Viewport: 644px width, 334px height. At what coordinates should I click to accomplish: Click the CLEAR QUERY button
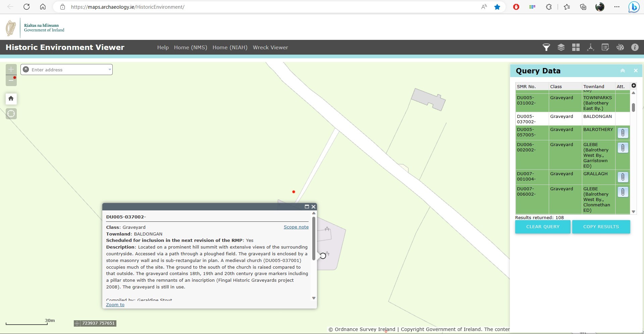543,227
